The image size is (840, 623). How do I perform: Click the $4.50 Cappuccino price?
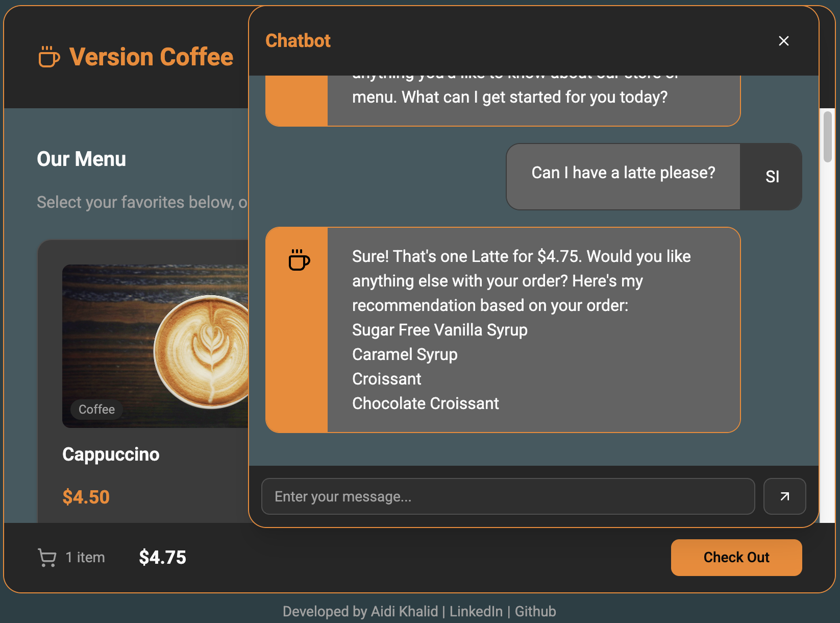coord(86,496)
